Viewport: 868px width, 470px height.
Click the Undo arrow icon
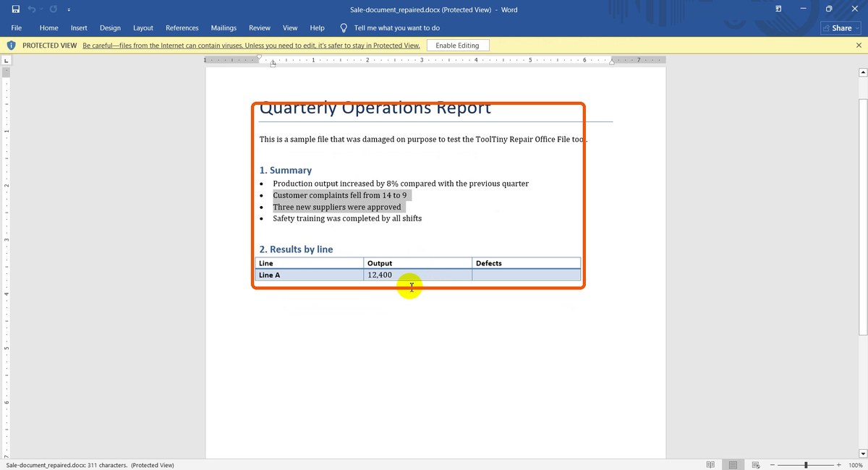[x=32, y=9]
